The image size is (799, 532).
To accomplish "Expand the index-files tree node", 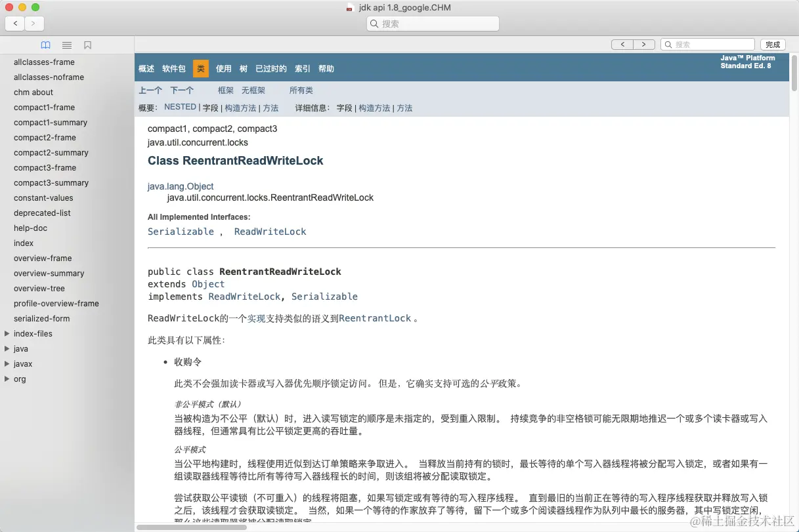I will [x=7, y=334].
